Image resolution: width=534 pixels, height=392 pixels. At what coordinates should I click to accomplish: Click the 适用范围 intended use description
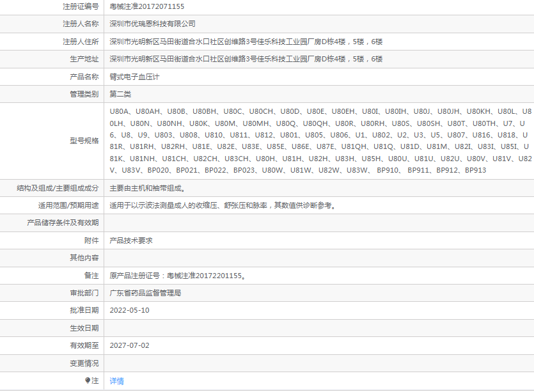pos(223,205)
